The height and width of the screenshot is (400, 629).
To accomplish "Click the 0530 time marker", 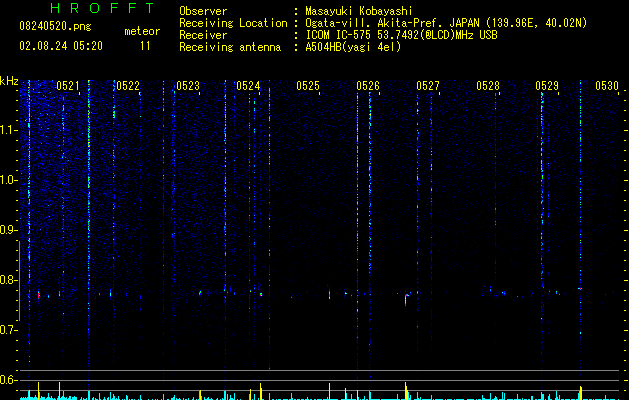I will point(607,86).
